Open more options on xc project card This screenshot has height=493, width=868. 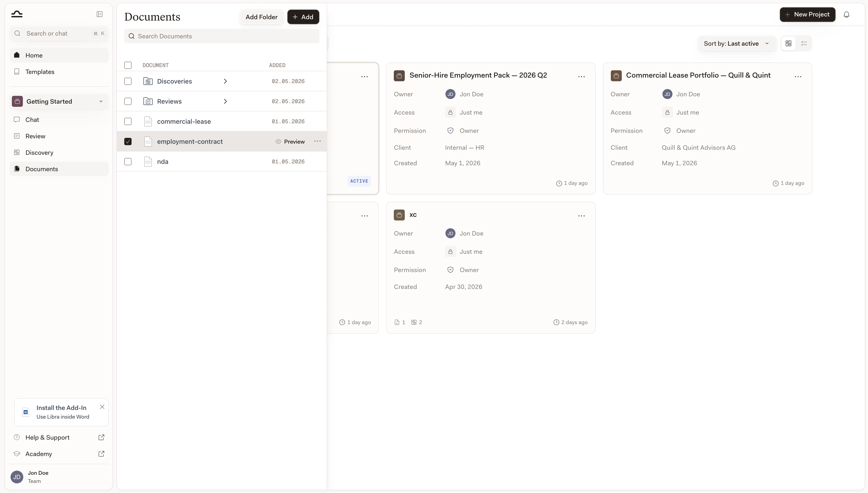pyautogui.click(x=581, y=216)
